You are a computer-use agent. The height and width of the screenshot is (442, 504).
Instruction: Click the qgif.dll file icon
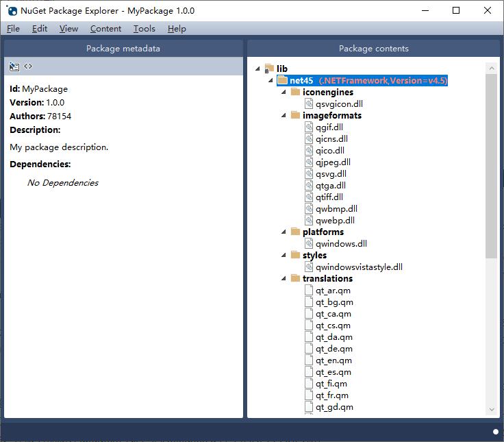click(309, 127)
